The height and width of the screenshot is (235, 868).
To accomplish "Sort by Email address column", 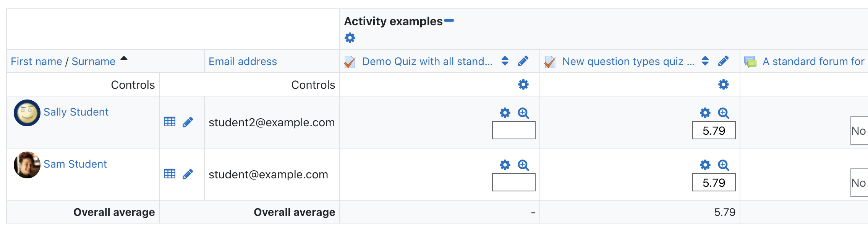I will [x=243, y=61].
